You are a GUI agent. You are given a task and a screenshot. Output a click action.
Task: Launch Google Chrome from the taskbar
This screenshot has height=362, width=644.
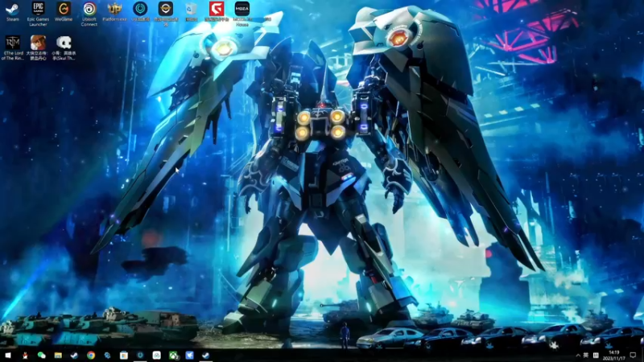coord(91,356)
